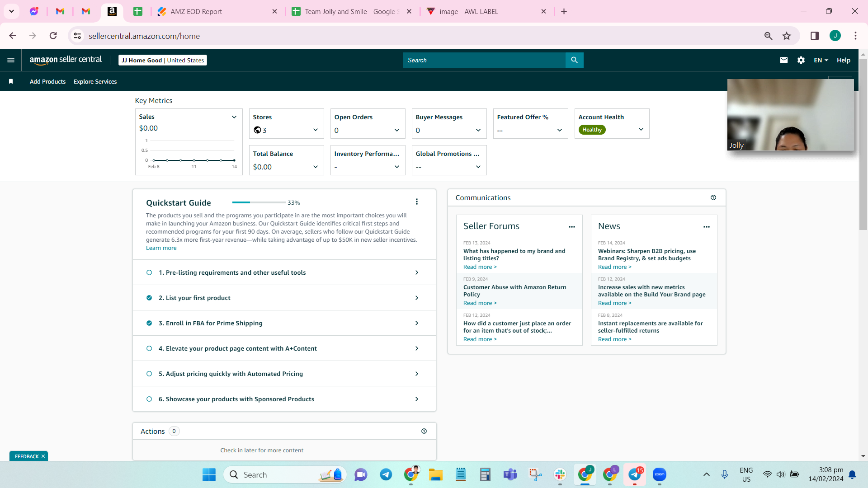Open Seller Forums ellipsis menu
This screenshot has width=868, height=488.
tap(572, 227)
